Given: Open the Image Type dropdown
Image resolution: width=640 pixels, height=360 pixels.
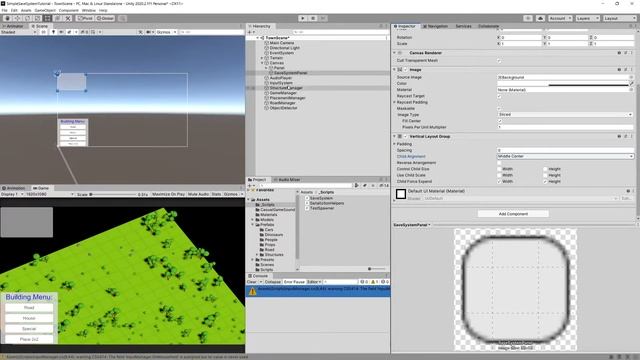Looking at the screenshot, I should click(x=565, y=115).
